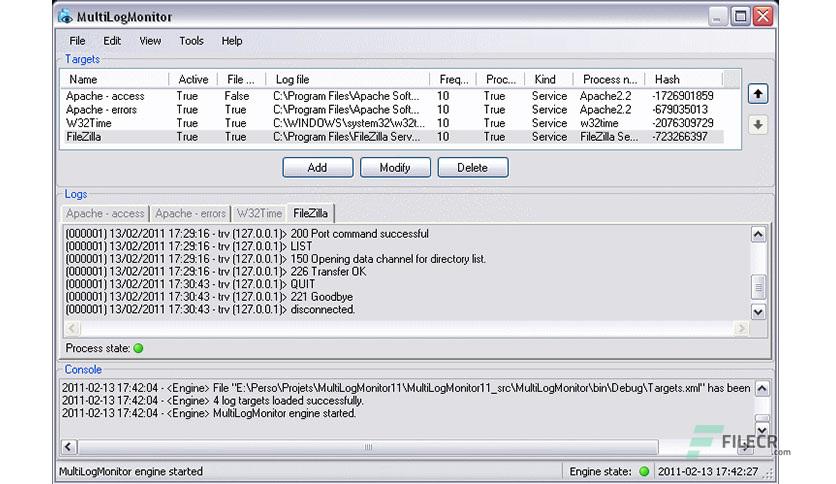The width and height of the screenshot is (836, 484).
Task: Click the C:\WINDOWS\system32\w32t... log path
Action: 349,123
